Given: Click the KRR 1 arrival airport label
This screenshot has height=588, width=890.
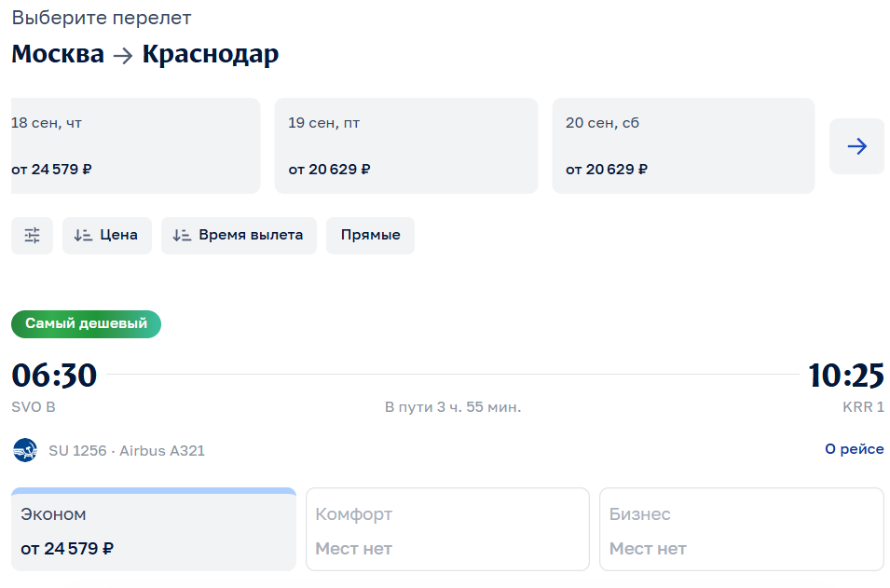Looking at the screenshot, I should click(863, 407).
